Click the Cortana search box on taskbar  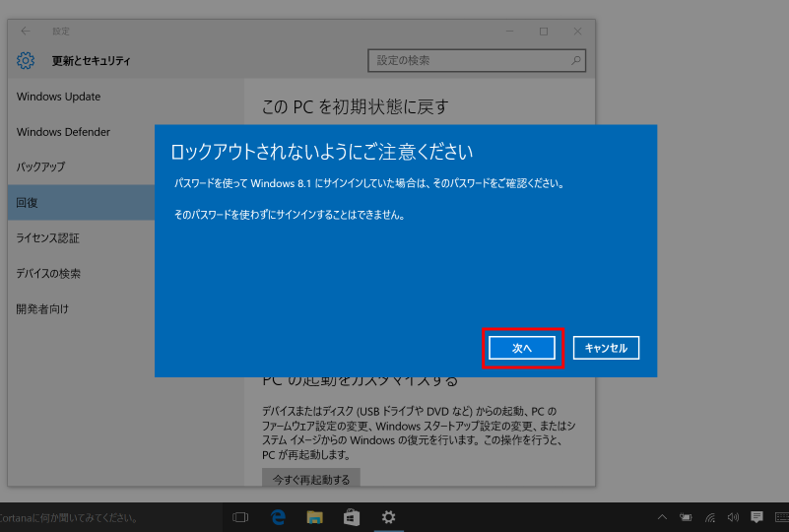coord(110,517)
